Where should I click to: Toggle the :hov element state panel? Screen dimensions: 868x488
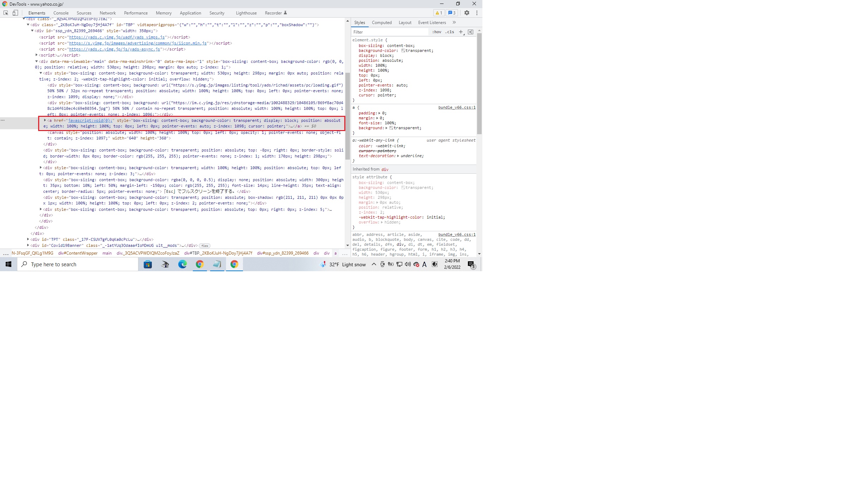pos(436,32)
